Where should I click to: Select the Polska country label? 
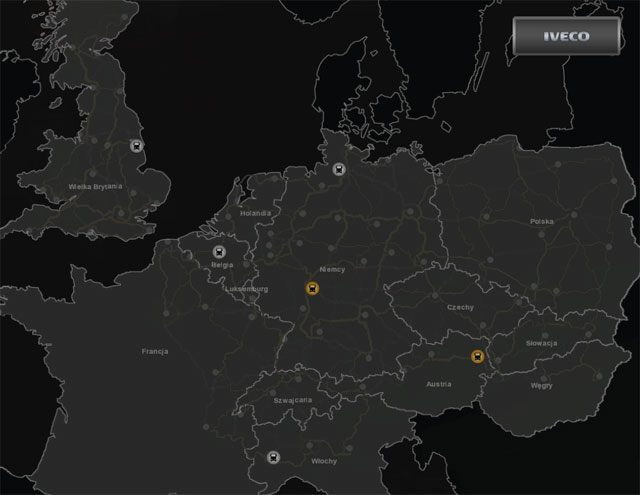click(x=542, y=221)
